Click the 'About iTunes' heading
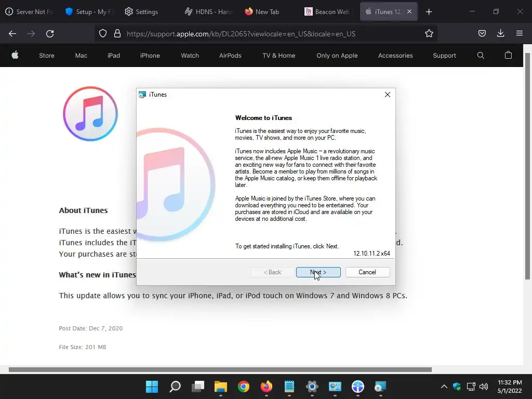 tap(84, 210)
